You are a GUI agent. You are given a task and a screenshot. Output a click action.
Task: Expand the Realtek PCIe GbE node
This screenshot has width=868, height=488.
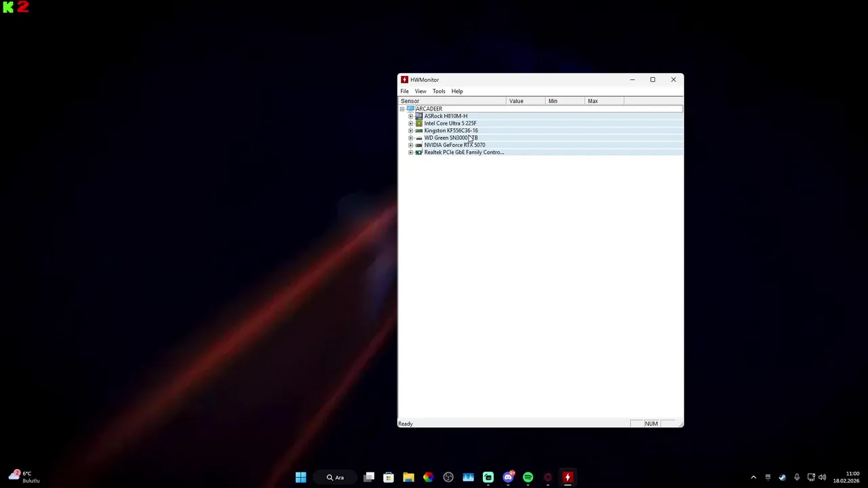(410, 152)
